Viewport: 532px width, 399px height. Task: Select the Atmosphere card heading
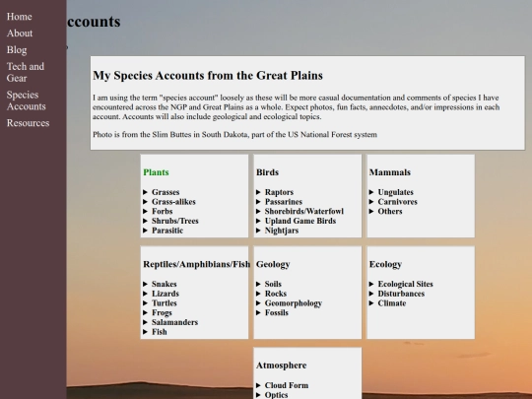click(281, 366)
